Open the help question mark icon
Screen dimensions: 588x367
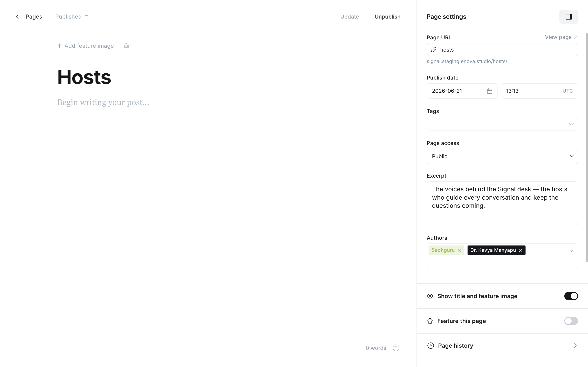click(396, 348)
